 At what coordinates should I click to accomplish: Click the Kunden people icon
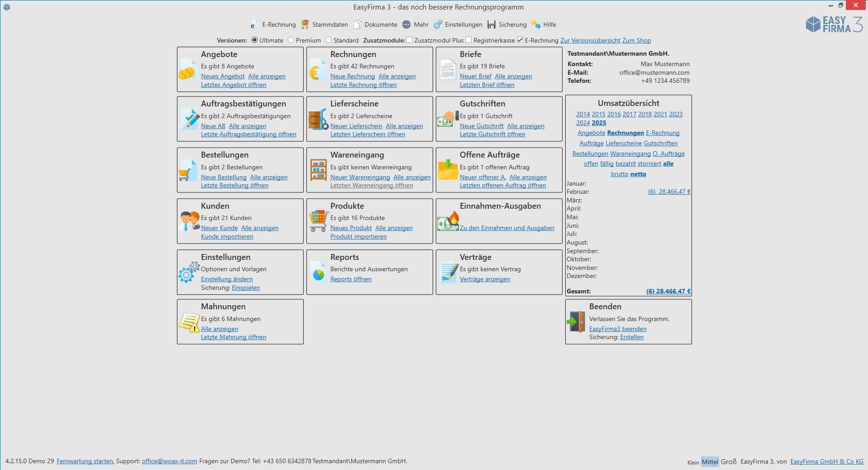189,221
